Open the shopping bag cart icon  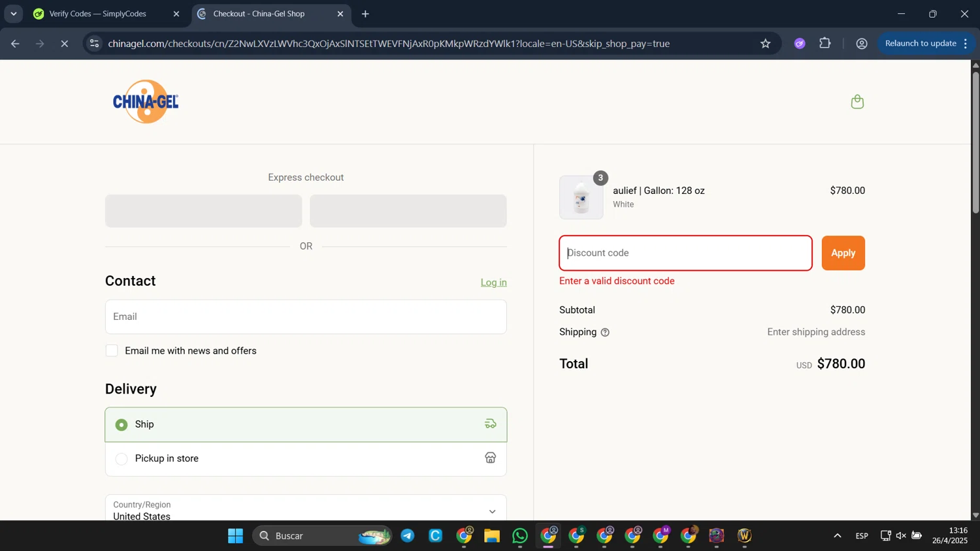857,102
